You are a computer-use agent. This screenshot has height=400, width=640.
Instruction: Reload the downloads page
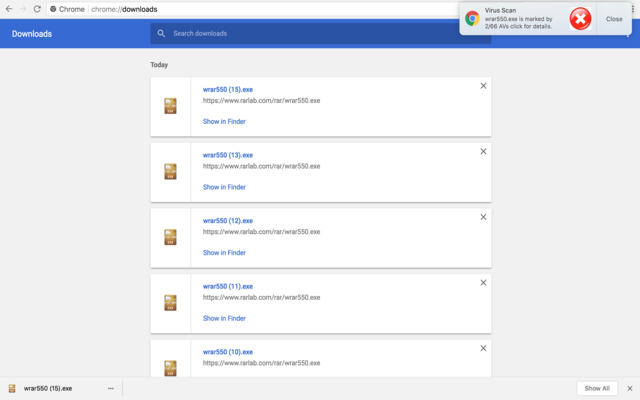click(x=37, y=9)
